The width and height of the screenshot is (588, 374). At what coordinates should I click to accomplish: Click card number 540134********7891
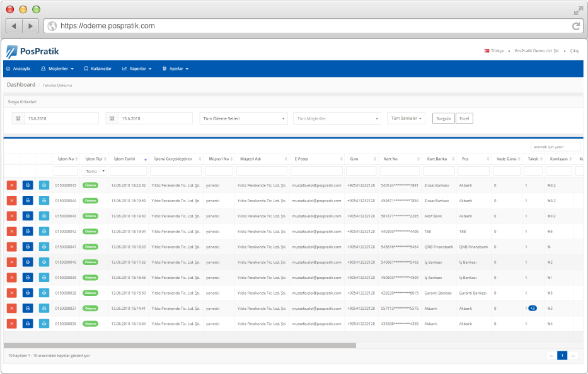tap(400, 185)
